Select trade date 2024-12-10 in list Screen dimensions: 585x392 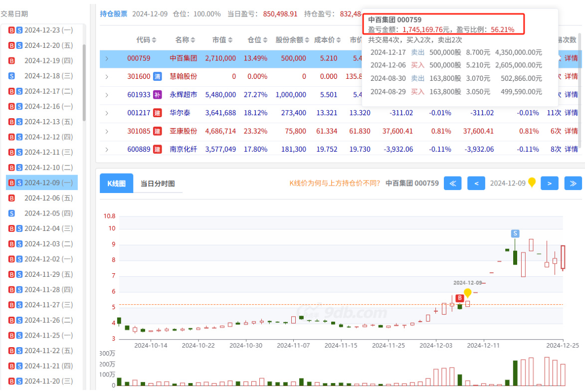[x=42, y=168]
